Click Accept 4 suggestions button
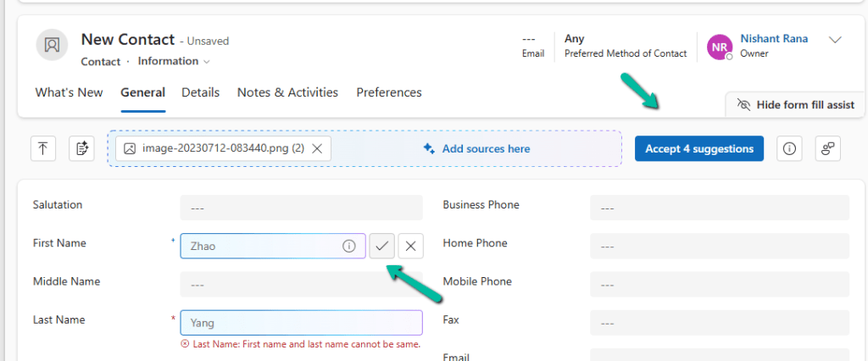The width and height of the screenshot is (868, 361). point(699,148)
